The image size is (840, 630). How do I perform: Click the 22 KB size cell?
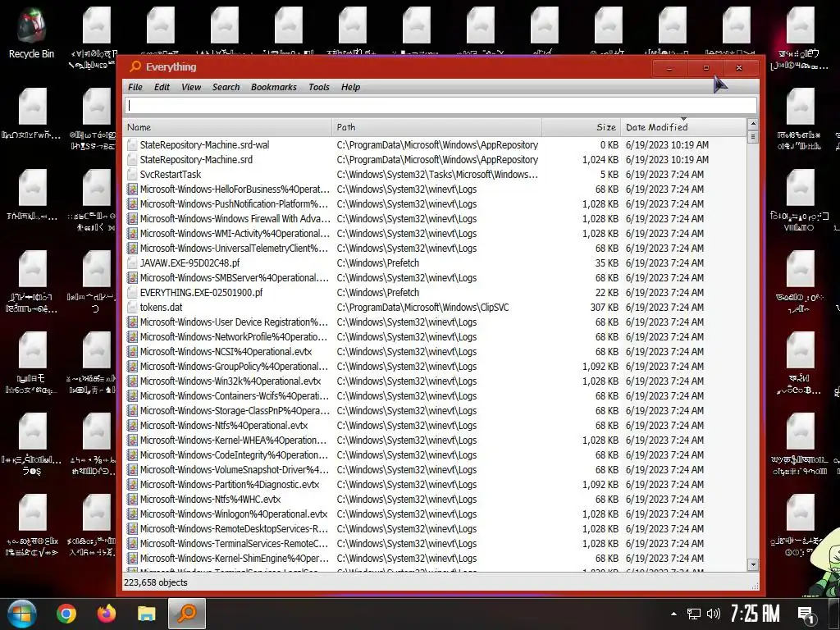606,293
